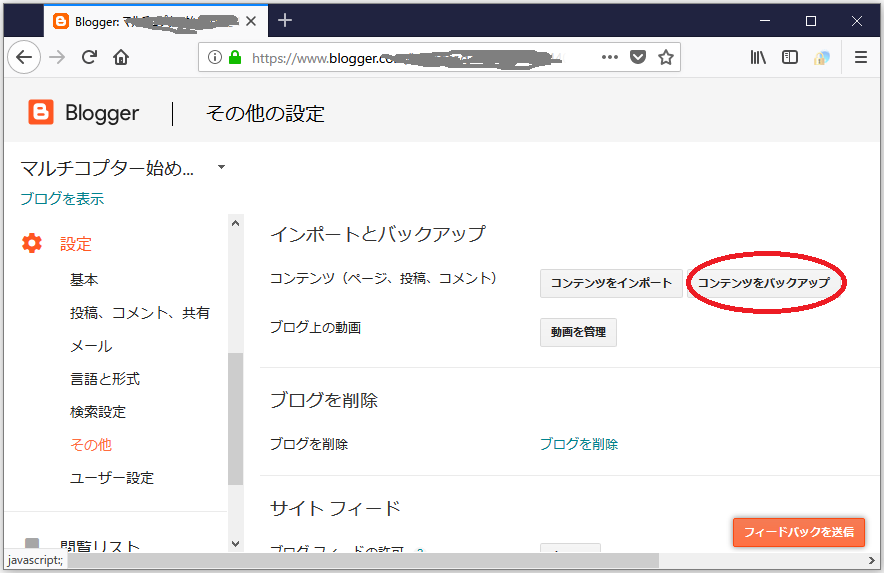Viewport: 884px width, 573px height.
Task: Save the page to Pocket icon
Action: click(x=638, y=58)
